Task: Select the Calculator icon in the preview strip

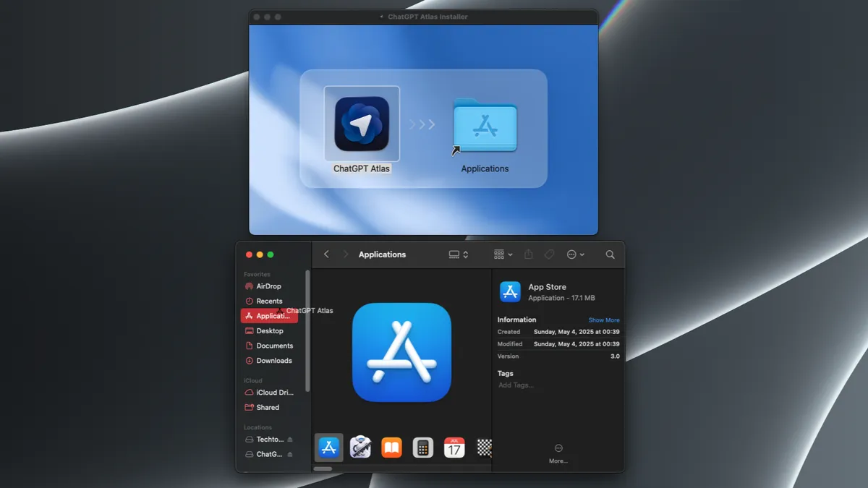Action: (x=422, y=448)
